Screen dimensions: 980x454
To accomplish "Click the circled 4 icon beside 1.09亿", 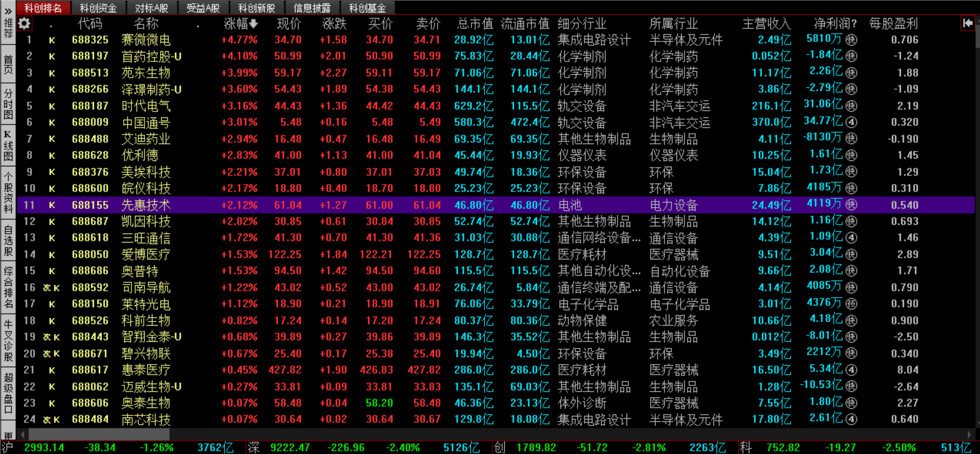I will pyautogui.click(x=851, y=238).
